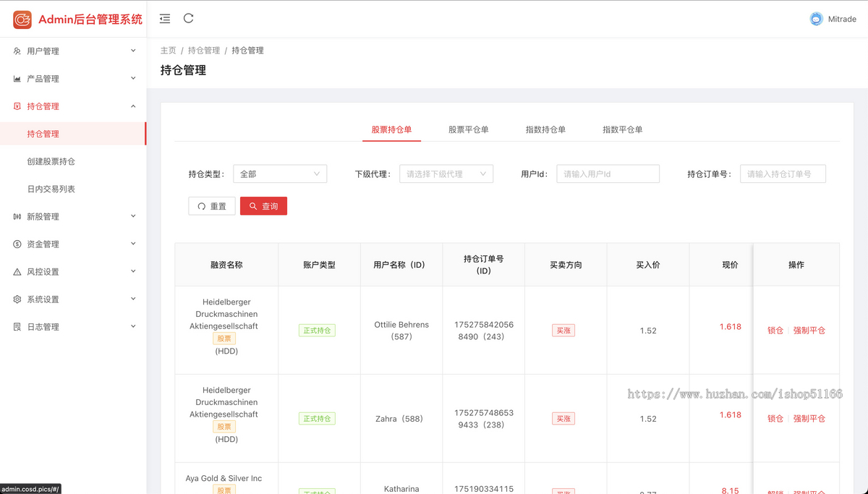Image resolution: width=868 pixels, height=494 pixels.
Task: Open 日内交易列表 sidebar item
Action: 72,189
